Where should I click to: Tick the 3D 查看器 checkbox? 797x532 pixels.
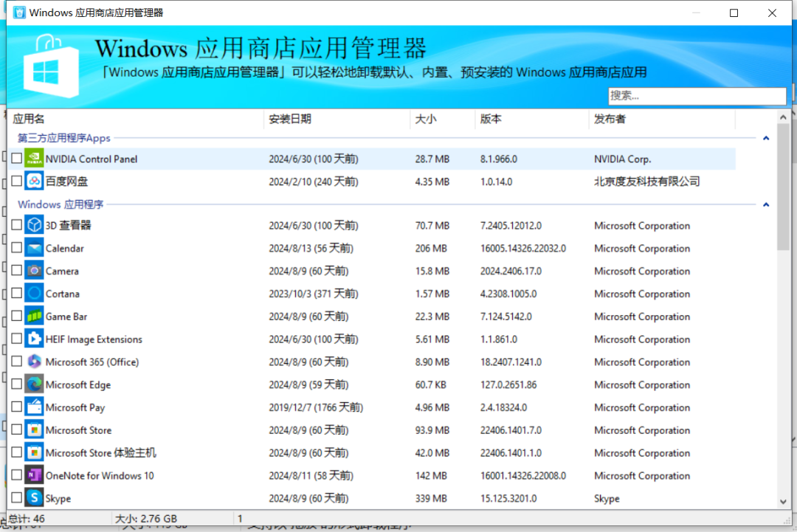tap(17, 224)
